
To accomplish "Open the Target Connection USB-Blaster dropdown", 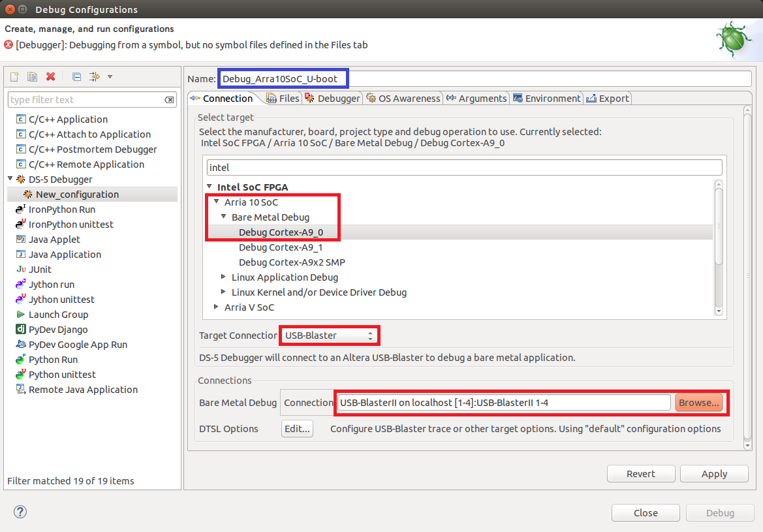I will click(330, 336).
